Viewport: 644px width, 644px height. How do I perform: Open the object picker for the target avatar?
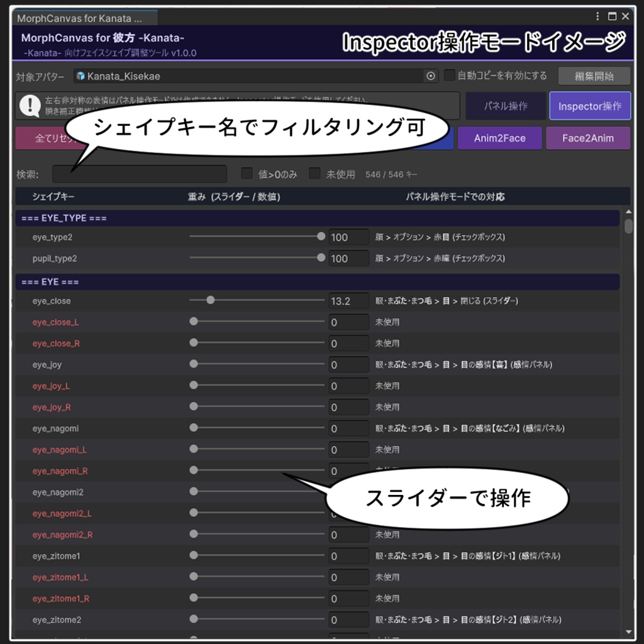(430, 75)
